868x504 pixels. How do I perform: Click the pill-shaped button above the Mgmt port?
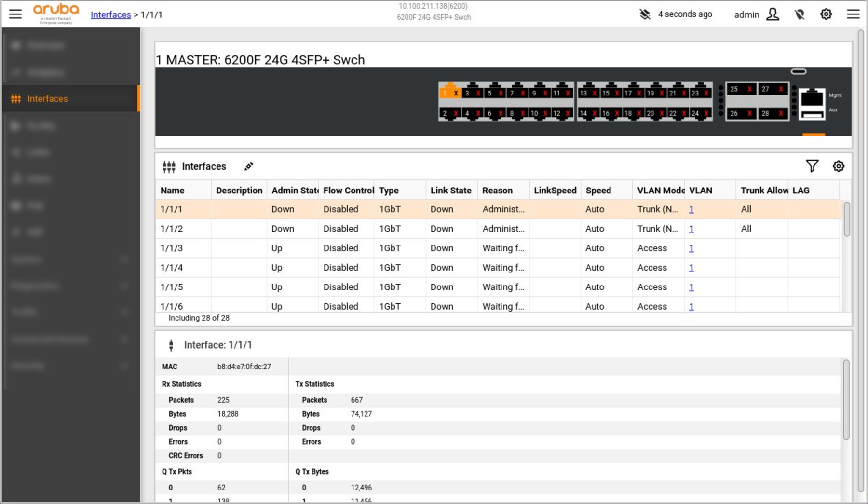click(799, 72)
